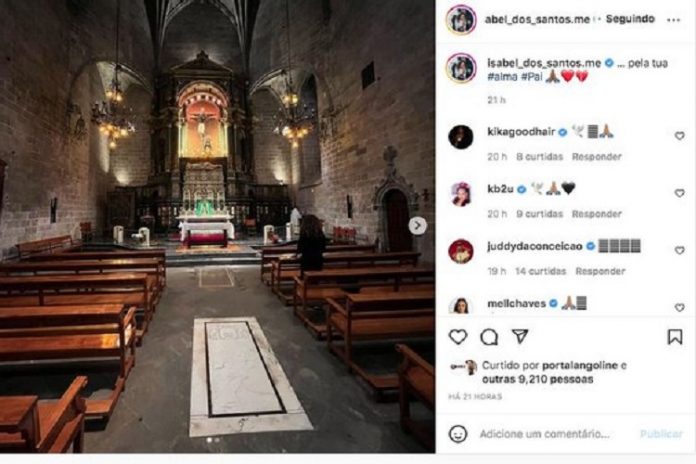Screen dimensions: 696x464
Task: Like kb2u's comment heart
Action: pos(679,193)
